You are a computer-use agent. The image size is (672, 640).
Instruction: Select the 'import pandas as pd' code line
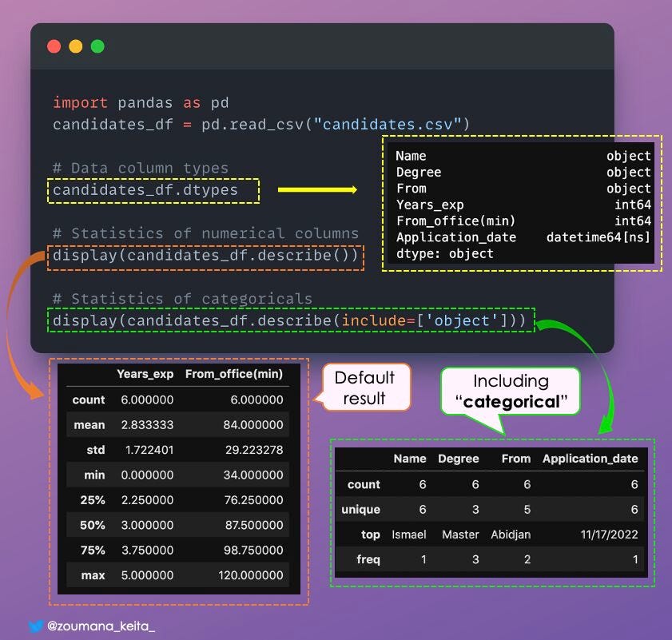coord(141,103)
